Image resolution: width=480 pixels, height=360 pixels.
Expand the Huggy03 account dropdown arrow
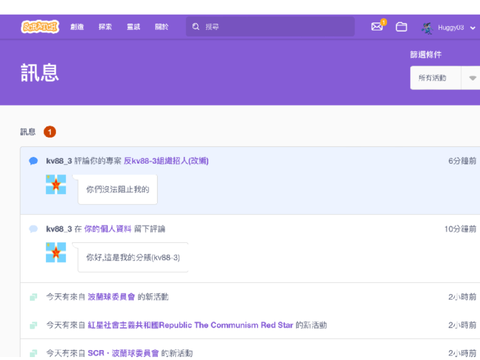(473, 28)
